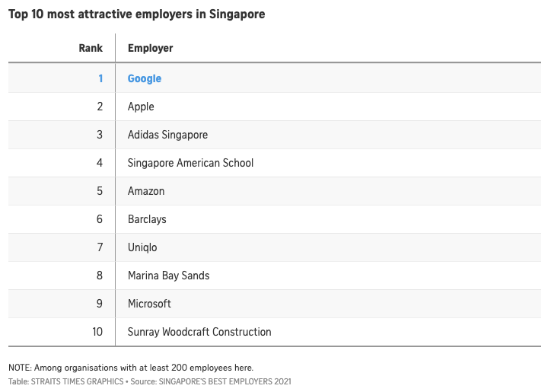Screen dimensions: 551x392
Task: Select the Amazon employer cell
Action: (146, 191)
